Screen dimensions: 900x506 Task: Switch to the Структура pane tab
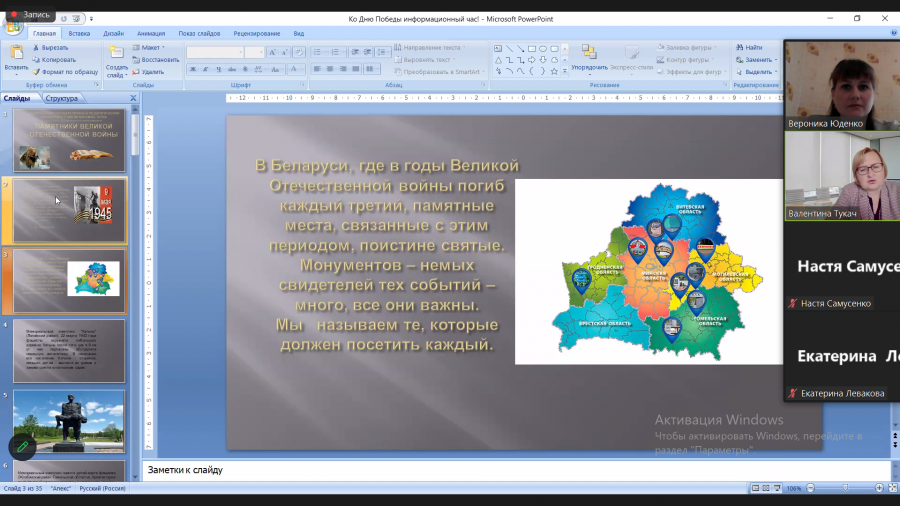click(x=61, y=99)
